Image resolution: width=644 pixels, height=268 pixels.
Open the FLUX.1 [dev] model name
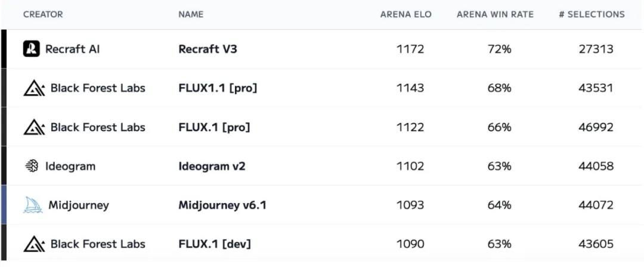point(215,244)
